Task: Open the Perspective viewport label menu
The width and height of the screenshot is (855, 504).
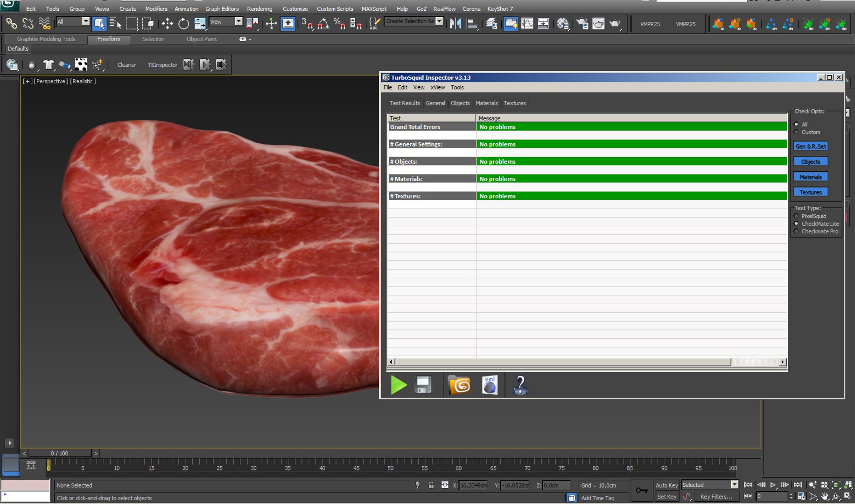Action: coord(51,81)
